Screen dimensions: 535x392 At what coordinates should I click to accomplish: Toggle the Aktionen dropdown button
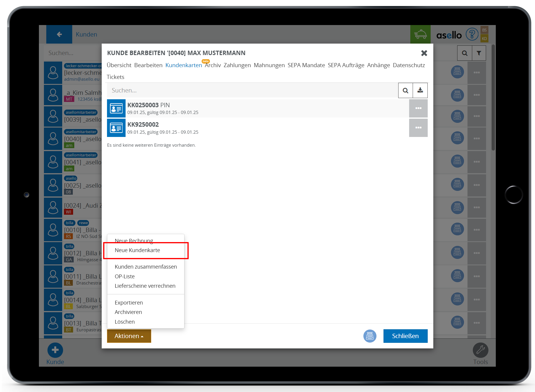[x=129, y=336]
